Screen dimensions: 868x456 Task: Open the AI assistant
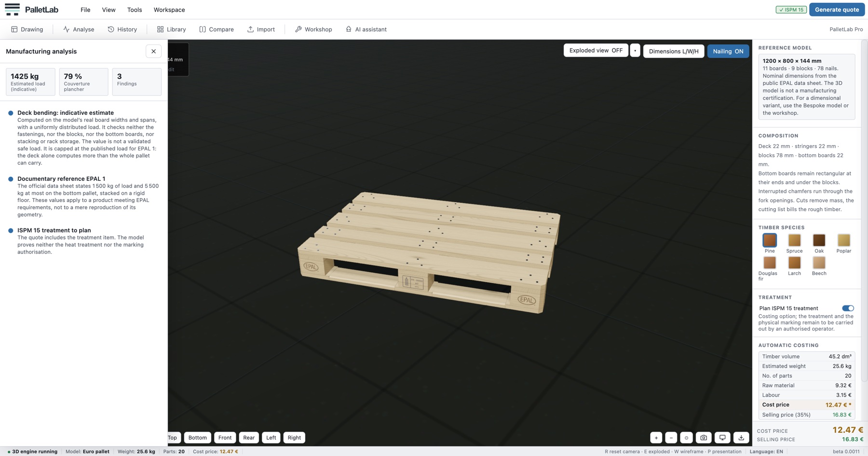(366, 29)
